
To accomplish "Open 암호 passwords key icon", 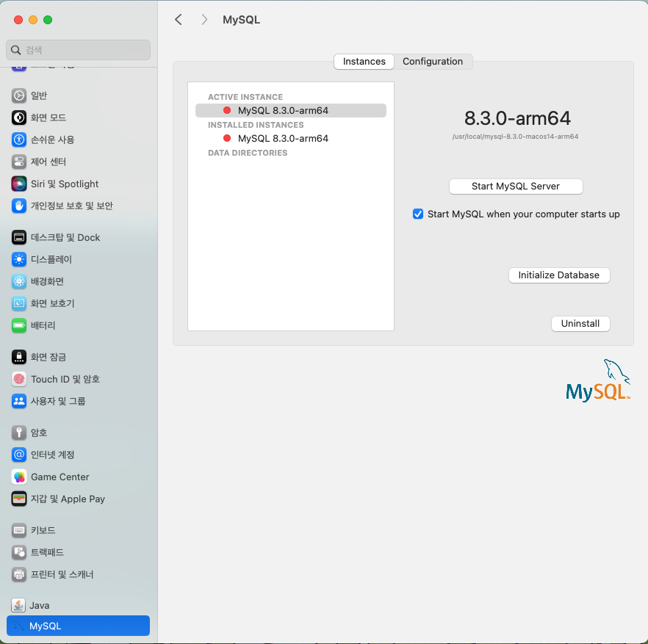I will 18,433.
